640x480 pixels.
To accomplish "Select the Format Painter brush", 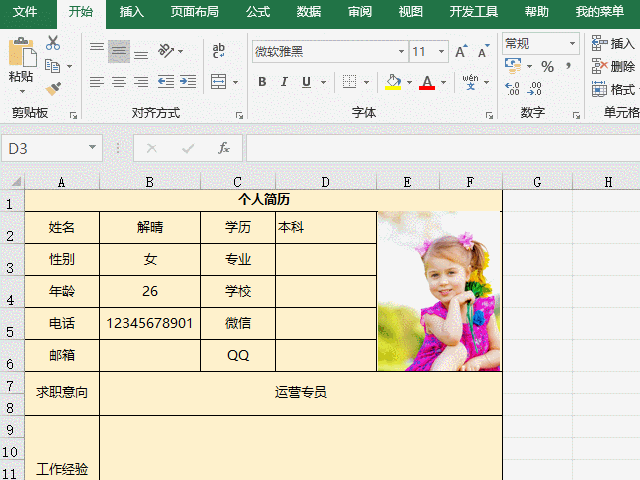I will tap(53, 89).
